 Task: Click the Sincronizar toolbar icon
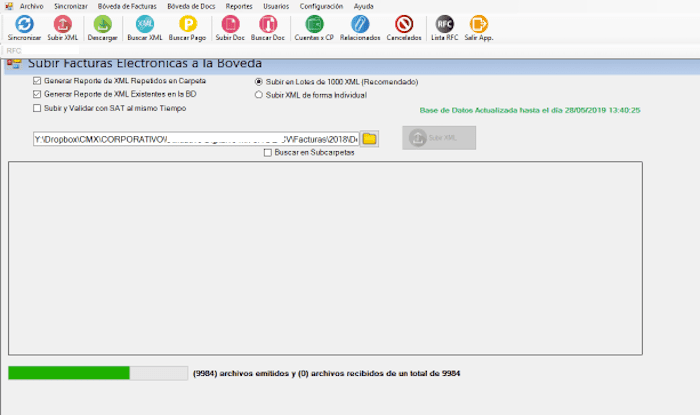click(24, 28)
